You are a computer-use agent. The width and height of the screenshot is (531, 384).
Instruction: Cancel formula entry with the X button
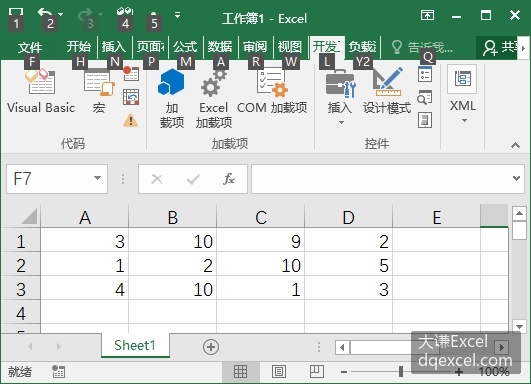coord(157,179)
